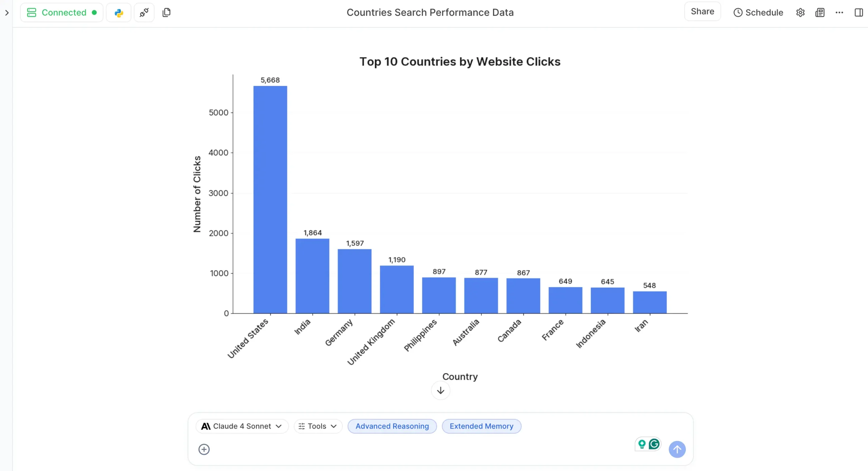Open the notebook document list icon

(820, 13)
